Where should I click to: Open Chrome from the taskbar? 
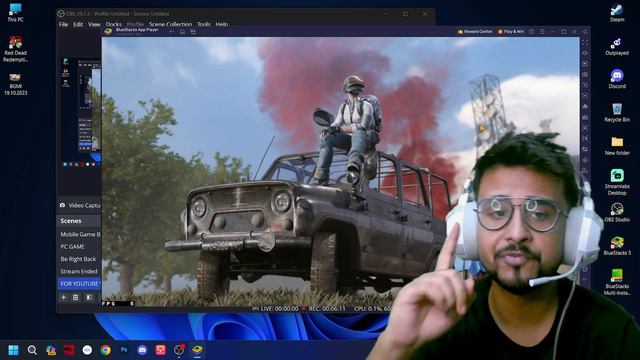pos(106,350)
